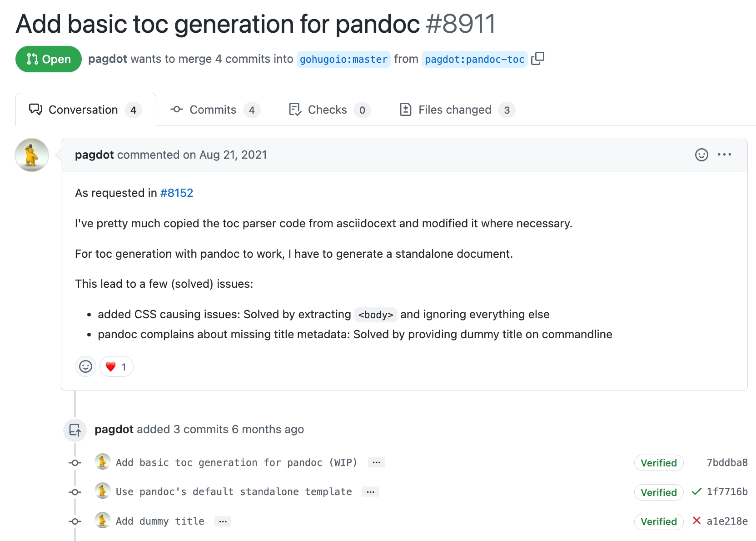Add emoji reaction in comment header

coord(701,155)
